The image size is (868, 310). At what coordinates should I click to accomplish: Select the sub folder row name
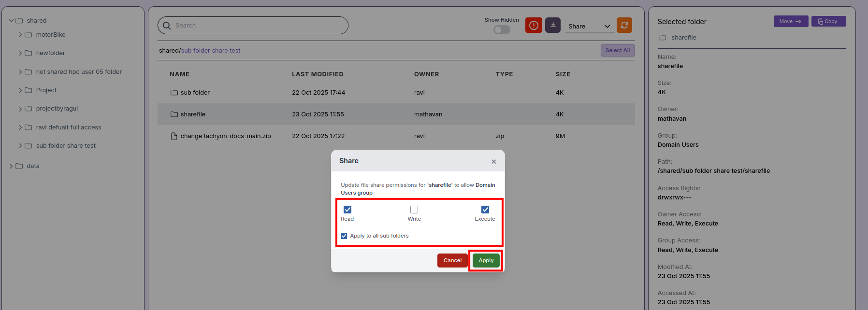click(x=195, y=93)
